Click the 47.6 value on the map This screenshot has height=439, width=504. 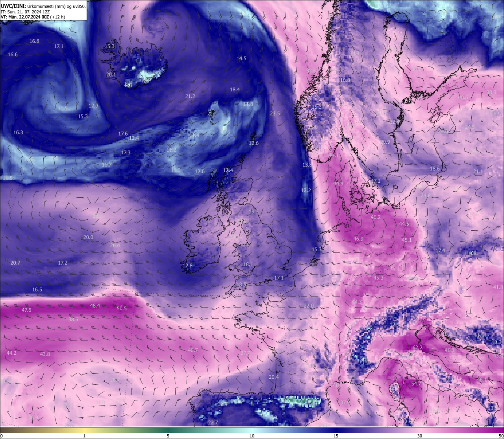[26, 310]
